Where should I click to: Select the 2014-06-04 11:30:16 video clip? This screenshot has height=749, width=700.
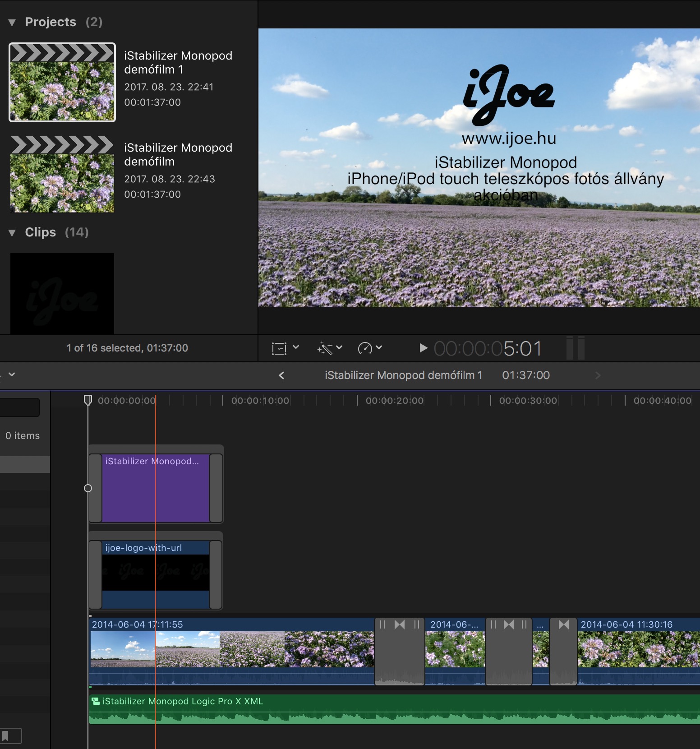click(639, 652)
